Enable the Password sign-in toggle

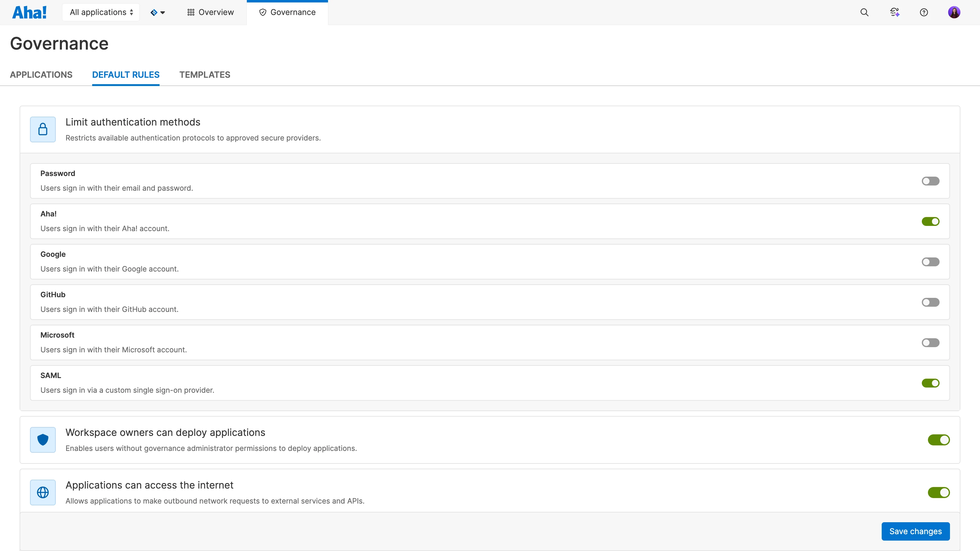[x=931, y=181]
